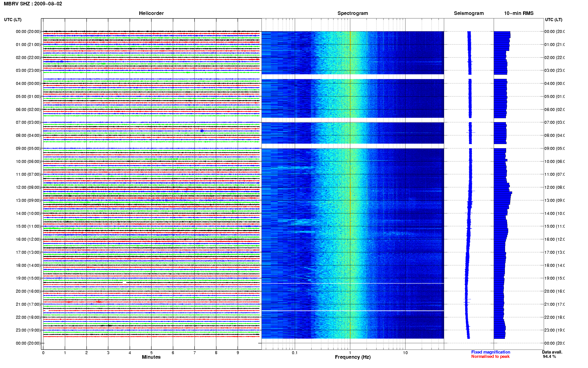The height and width of the screenshot is (368, 588).
Task: Click Minutes axis tick label "3"
Action: point(108,353)
